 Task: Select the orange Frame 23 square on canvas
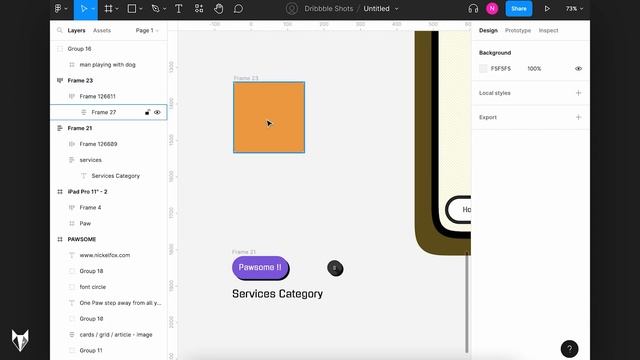point(269,117)
